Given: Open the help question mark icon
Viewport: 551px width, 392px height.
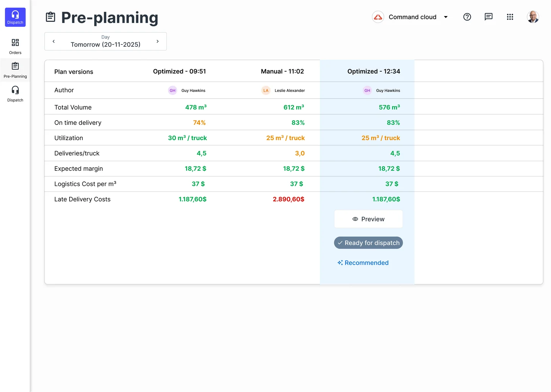Looking at the screenshot, I should (x=467, y=17).
